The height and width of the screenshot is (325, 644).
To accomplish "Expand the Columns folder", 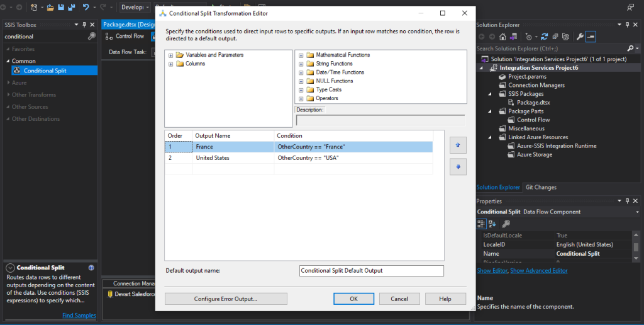I will click(170, 64).
